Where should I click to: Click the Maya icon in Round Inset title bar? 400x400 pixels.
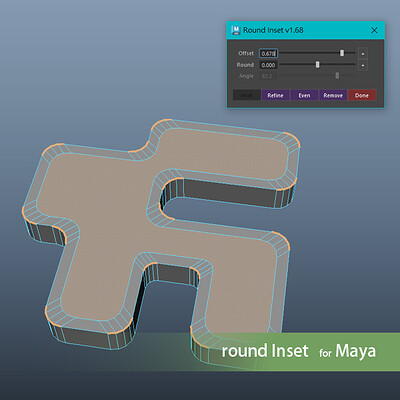coord(236,30)
